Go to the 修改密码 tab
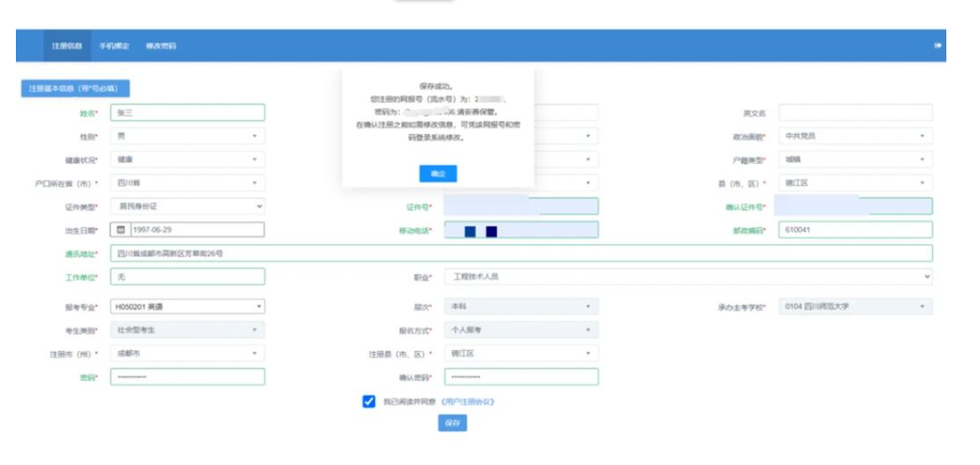 [x=161, y=46]
